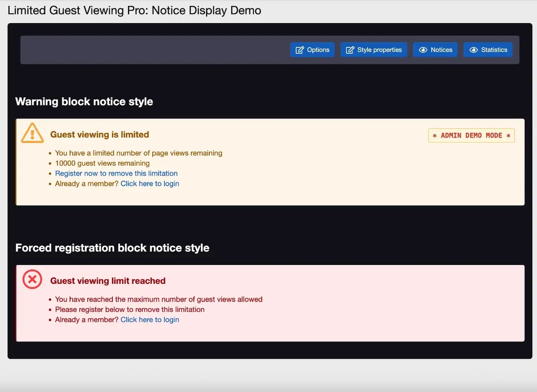Click the red X circle icon
537x392 pixels.
pyautogui.click(x=32, y=280)
